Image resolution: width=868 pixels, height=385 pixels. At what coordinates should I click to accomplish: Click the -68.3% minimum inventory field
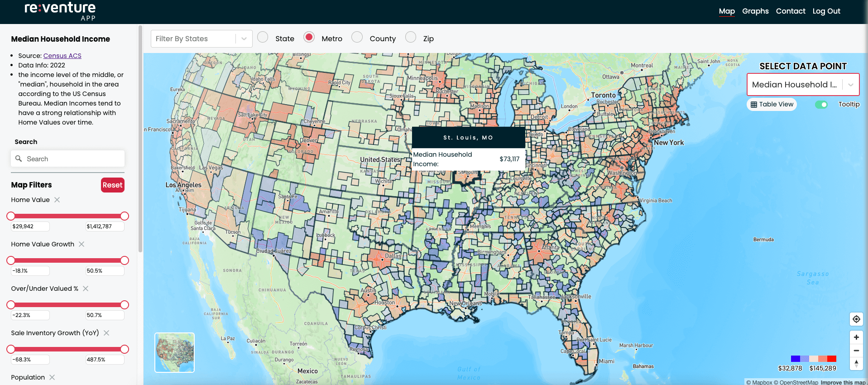click(30, 360)
